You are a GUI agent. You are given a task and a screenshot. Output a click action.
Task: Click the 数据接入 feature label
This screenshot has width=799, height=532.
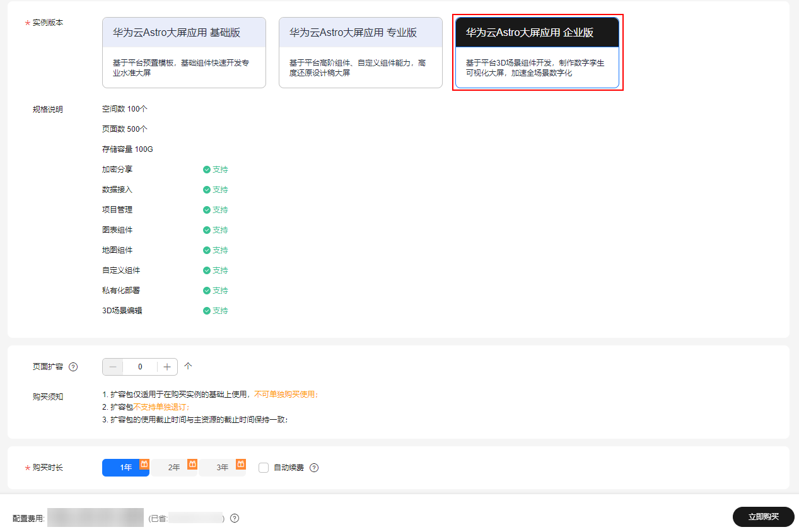click(x=117, y=190)
